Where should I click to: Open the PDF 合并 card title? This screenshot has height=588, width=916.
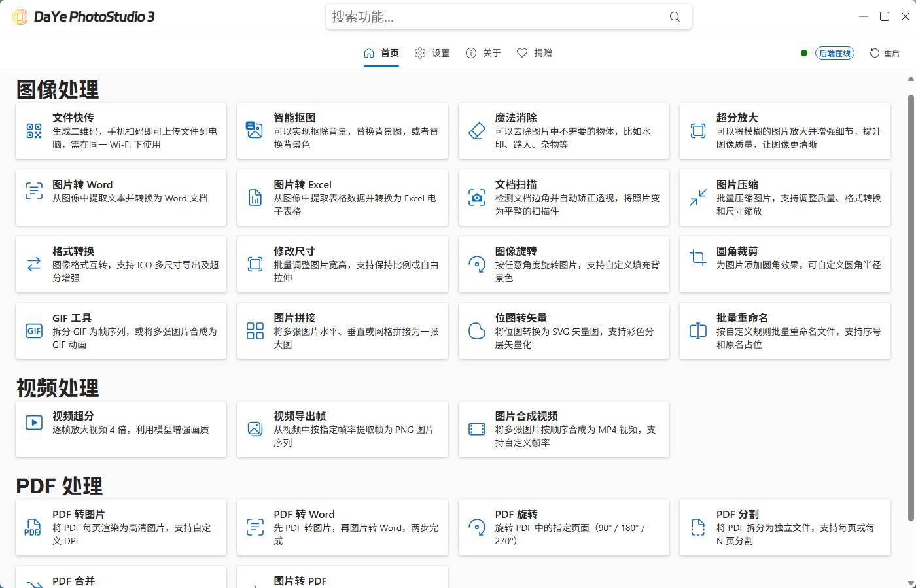tap(73, 581)
